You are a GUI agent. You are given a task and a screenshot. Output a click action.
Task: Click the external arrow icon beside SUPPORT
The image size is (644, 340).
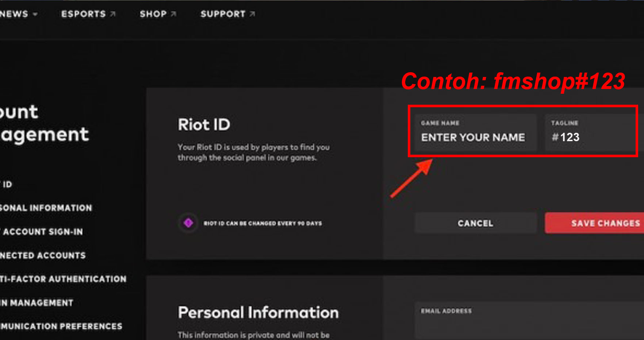click(252, 14)
